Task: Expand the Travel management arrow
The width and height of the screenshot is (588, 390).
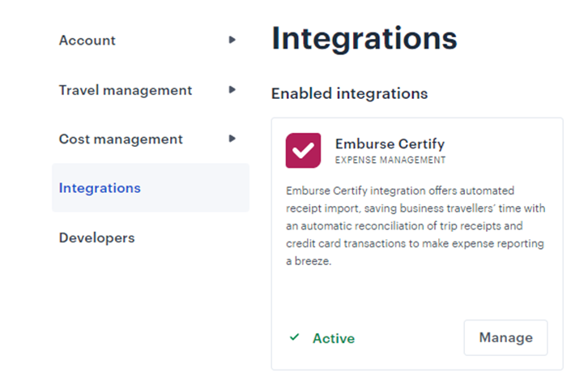Action: click(x=232, y=90)
